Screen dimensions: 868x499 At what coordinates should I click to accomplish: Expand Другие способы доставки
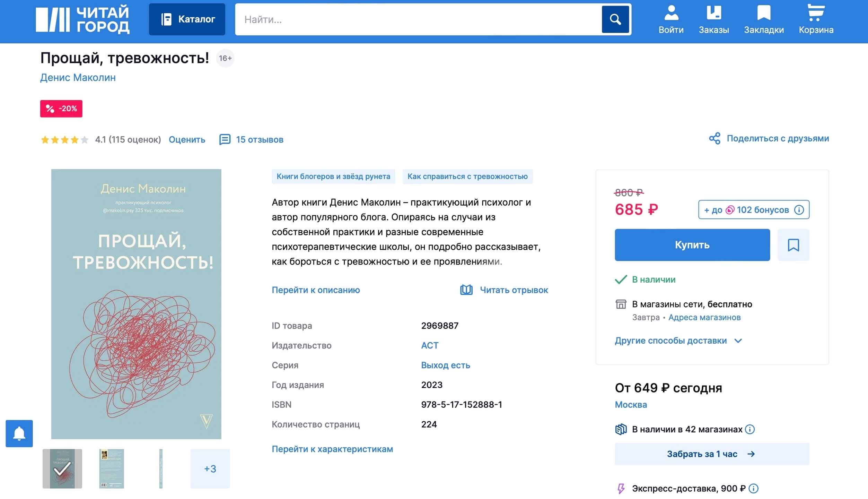[x=678, y=341]
